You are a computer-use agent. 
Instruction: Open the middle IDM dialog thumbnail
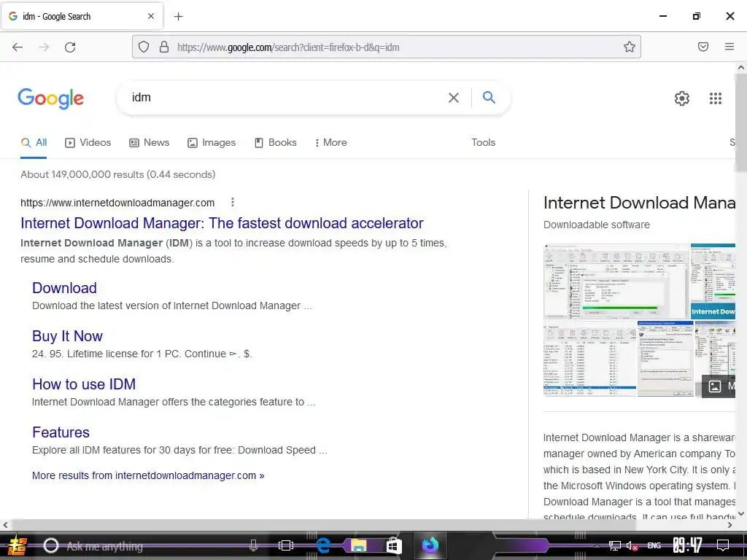coord(665,359)
